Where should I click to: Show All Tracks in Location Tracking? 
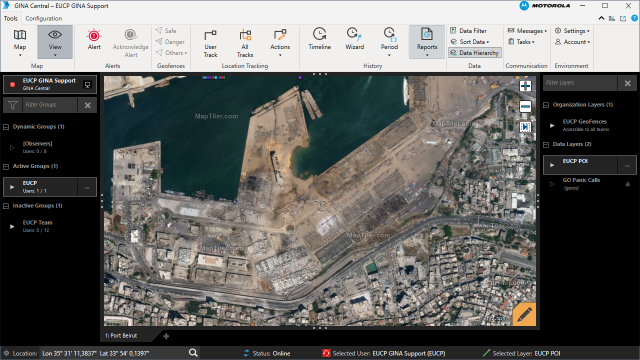245,43
